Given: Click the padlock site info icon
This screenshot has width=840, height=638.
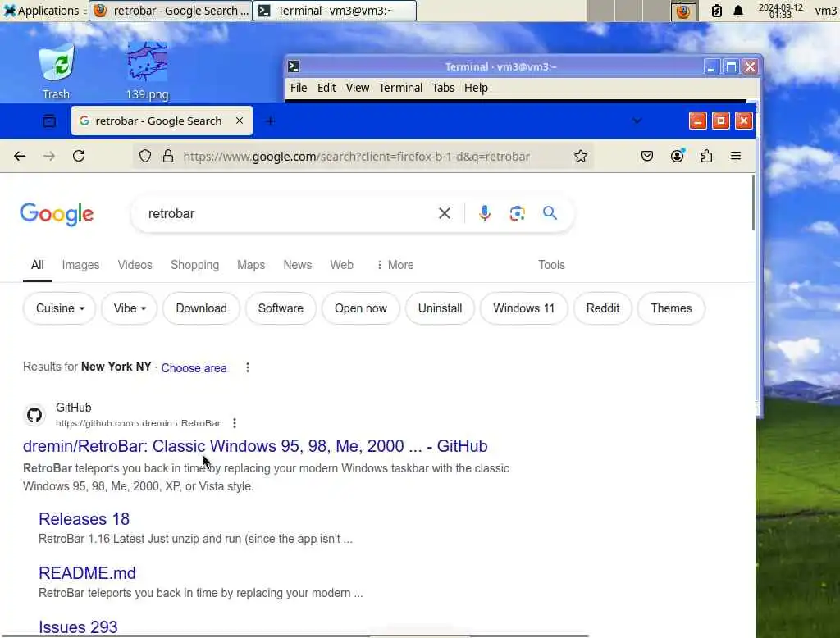Looking at the screenshot, I should (168, 156).
